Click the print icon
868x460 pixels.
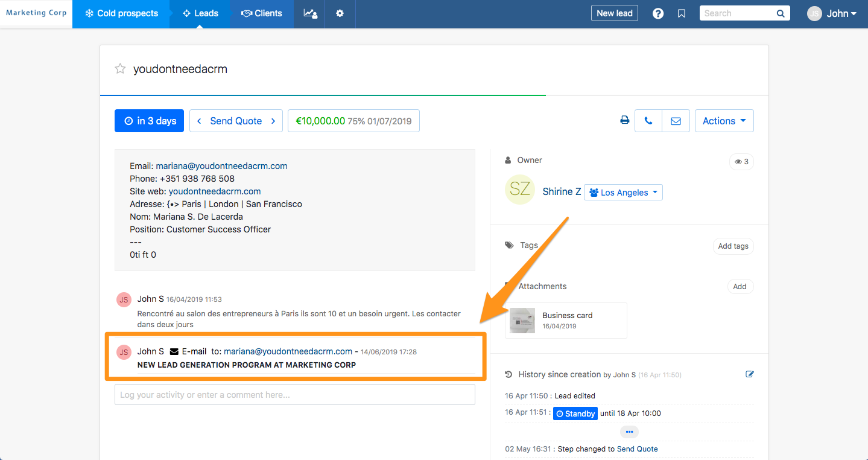625,121
